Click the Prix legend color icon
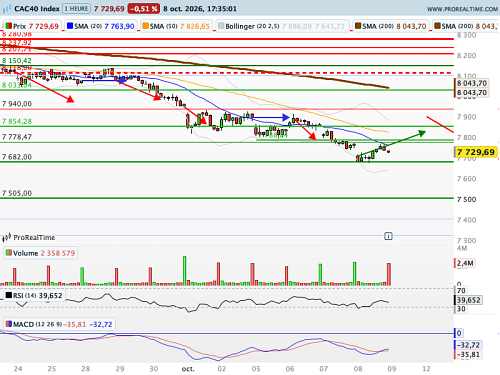Image resolution: width=500 pixels, height=375 pixels. (x=8, y=26)
